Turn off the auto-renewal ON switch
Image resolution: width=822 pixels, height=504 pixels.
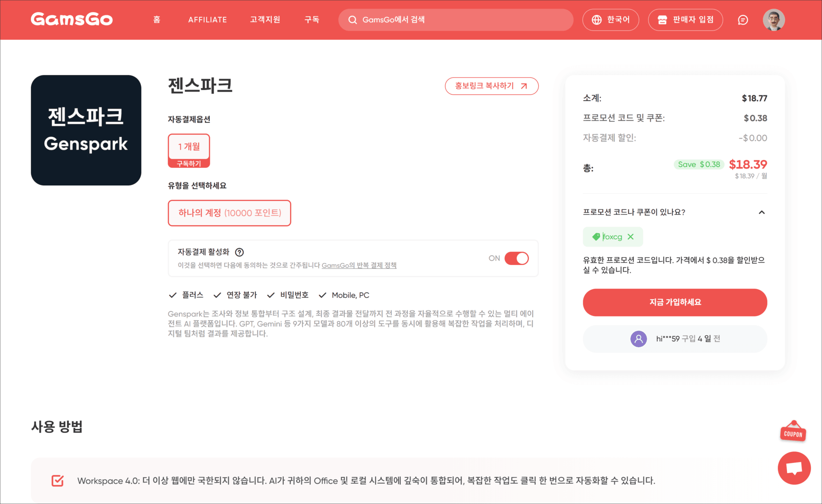[x=516, y=258]
